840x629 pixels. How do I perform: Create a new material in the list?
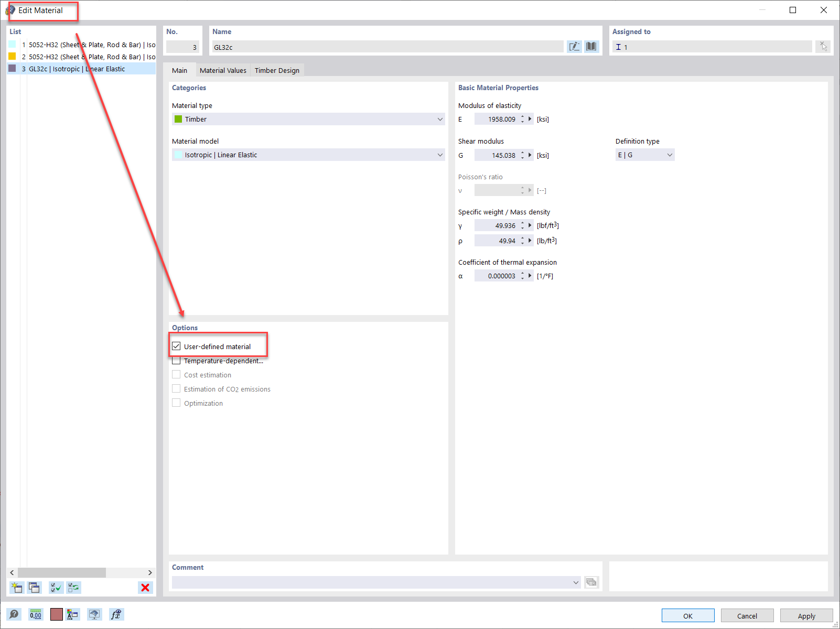click(x=17, y=588)
